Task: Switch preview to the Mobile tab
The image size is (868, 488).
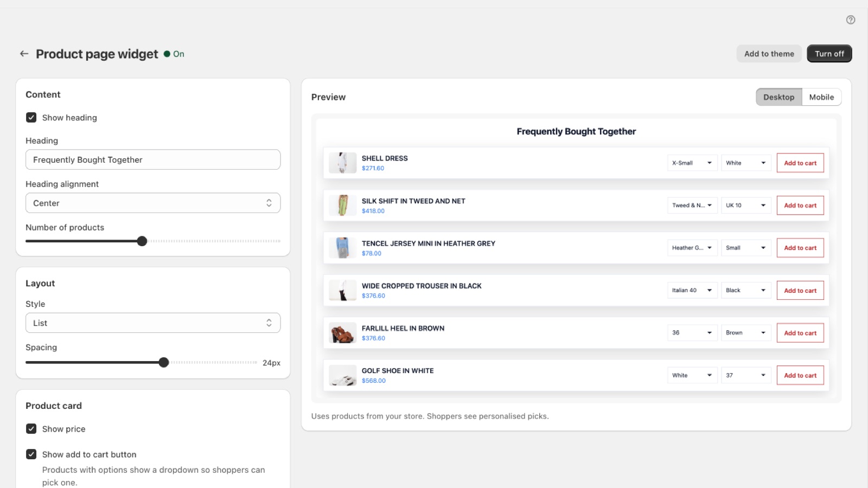Action: pos(821,97)
